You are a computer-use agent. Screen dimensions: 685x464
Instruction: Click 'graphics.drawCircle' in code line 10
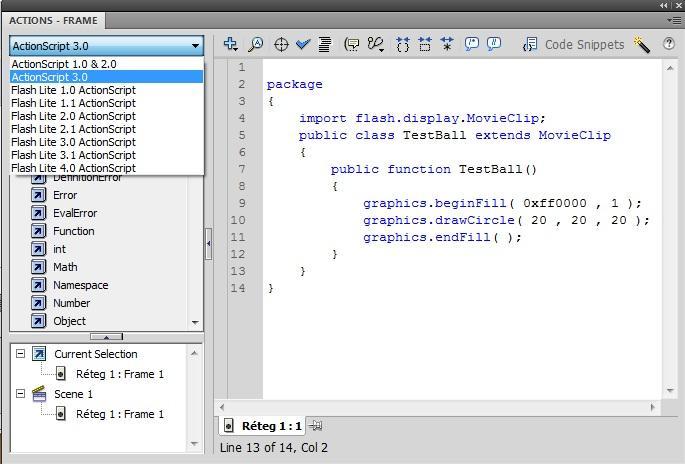coord(439,220)
